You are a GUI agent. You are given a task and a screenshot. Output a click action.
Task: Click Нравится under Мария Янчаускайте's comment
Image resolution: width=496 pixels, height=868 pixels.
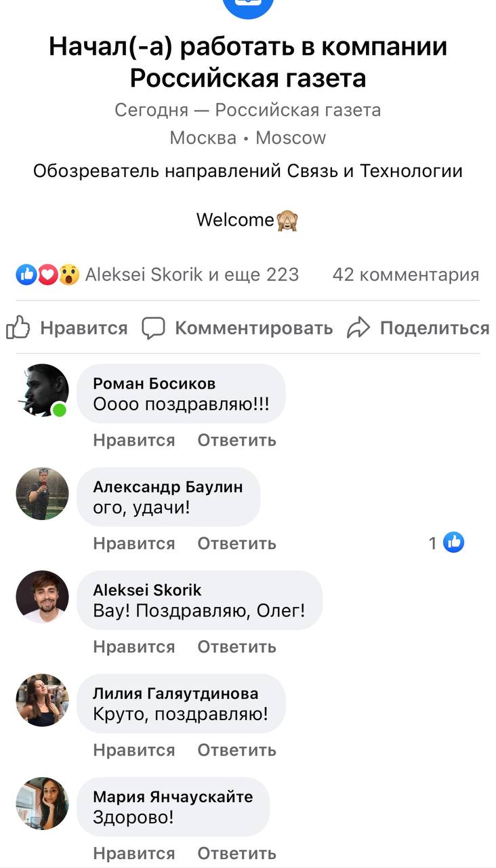coord(133,854)
